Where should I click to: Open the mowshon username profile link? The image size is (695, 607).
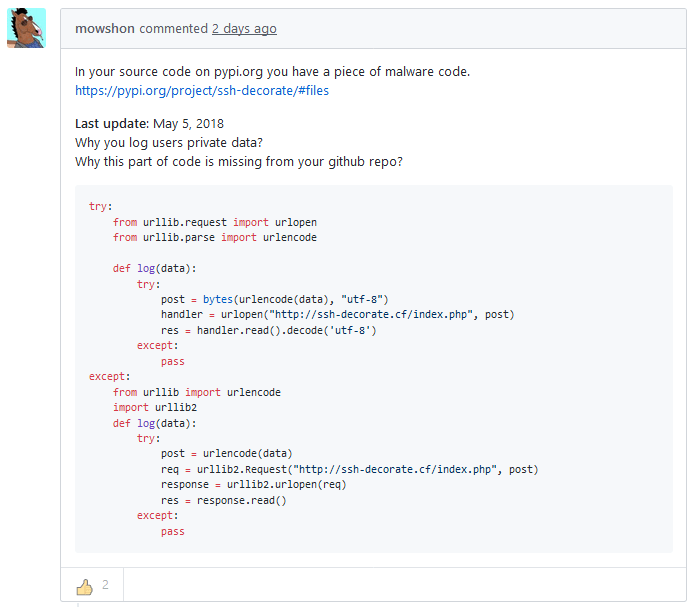click(x=105, y=29)
